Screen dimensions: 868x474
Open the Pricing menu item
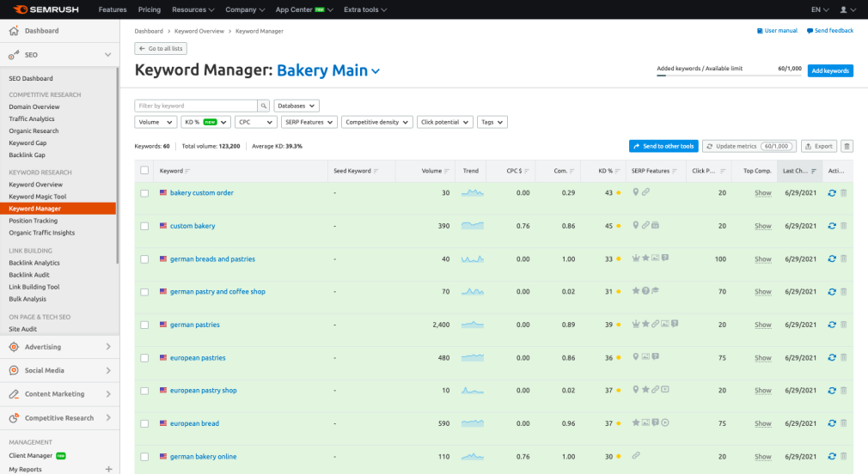click(x=149, y=9)
